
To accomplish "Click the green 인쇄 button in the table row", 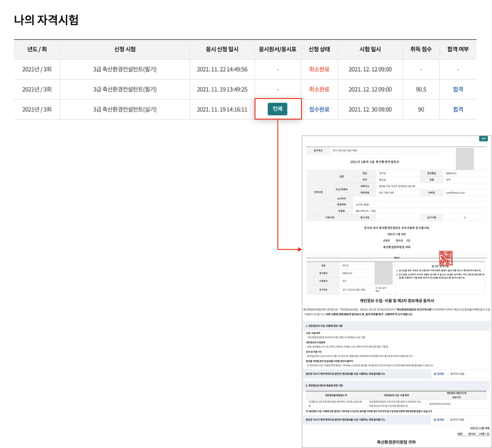I will 278,109.
